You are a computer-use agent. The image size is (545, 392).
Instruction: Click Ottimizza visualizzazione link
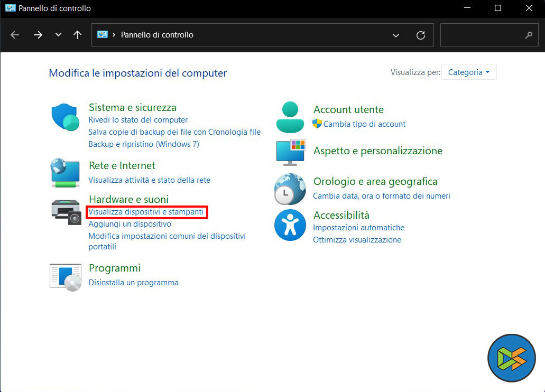(357, 240)
